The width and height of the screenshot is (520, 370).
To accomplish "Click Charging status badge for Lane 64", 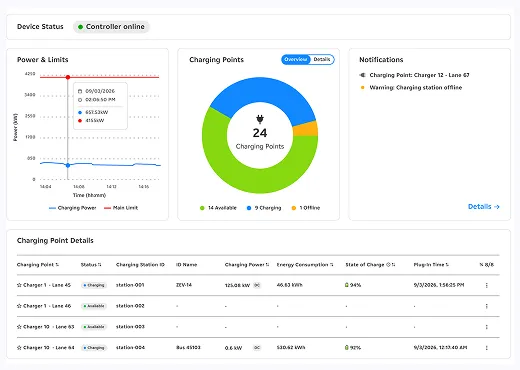I will pyautogui.click(x=94, y=348).
